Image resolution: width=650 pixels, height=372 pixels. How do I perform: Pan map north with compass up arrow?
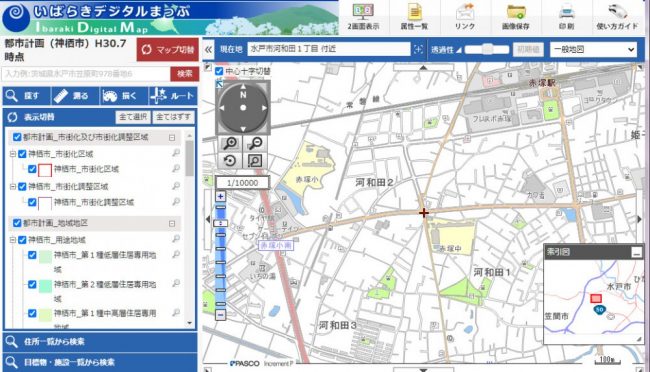coord(243,87)
